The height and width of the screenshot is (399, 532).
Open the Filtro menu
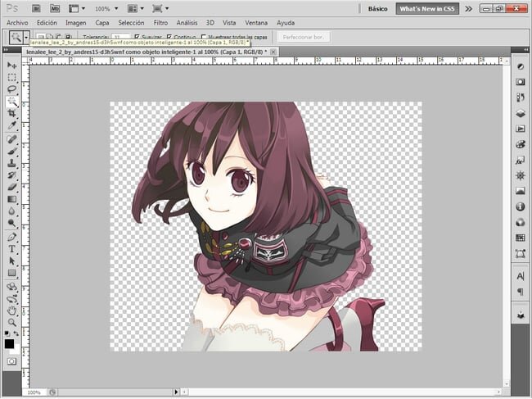[x=160, y=23]
